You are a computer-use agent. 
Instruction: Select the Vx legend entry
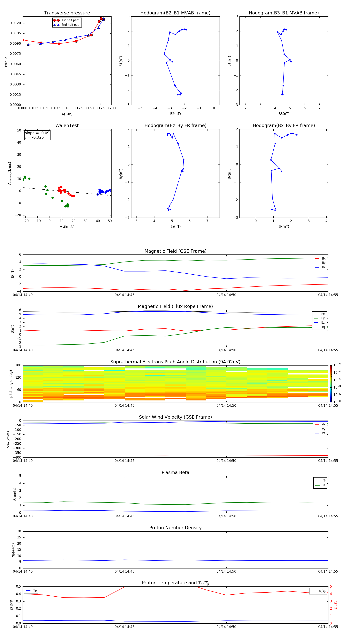click(320, 424)
